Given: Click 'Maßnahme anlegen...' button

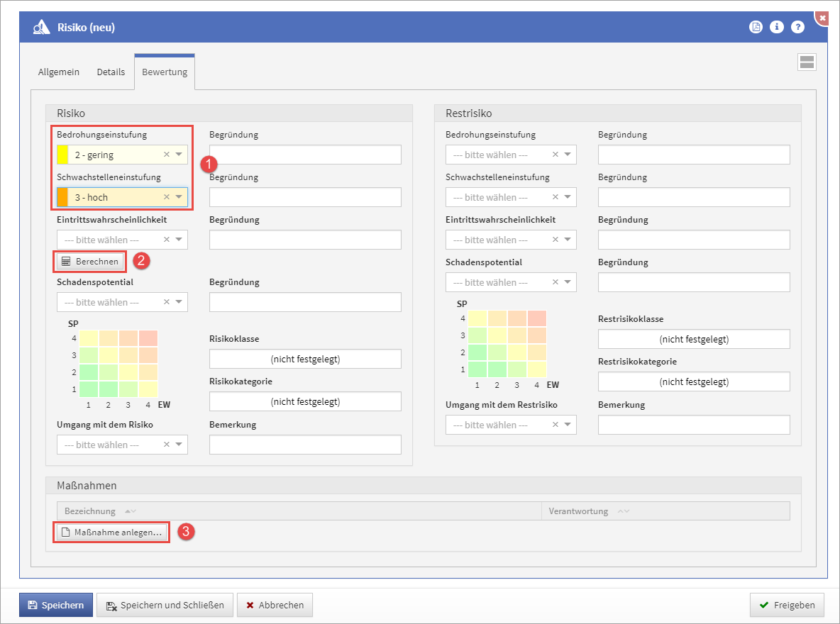Looking at the screenshot, I should pos(112,533).
